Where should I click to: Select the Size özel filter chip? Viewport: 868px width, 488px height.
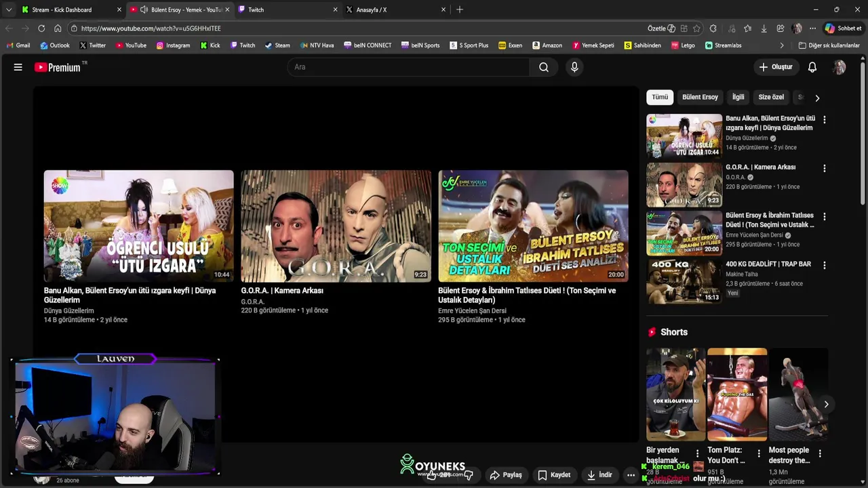click(771, 97)
